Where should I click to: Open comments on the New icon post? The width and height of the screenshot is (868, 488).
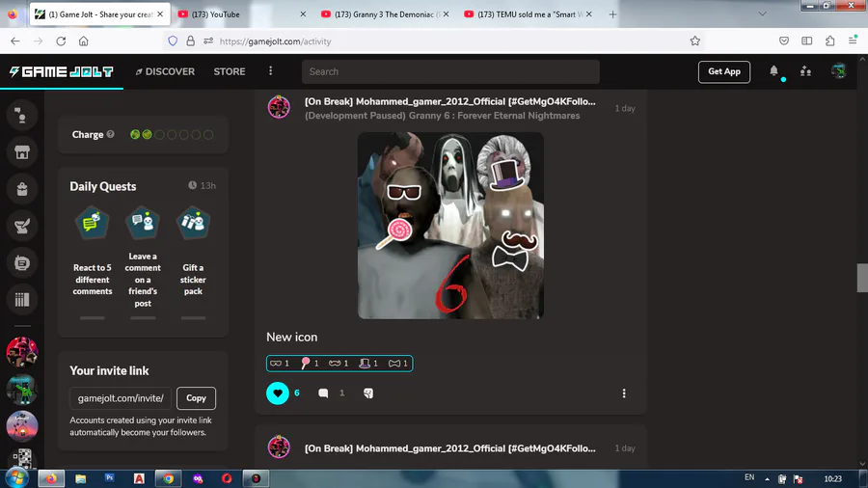323,393
